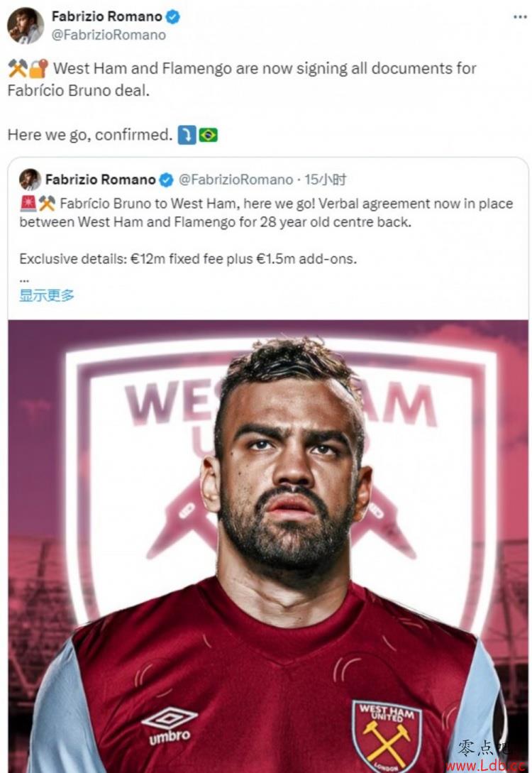Image resolution: width=532 pixels, height=773 pixels.
Task: Expand the quoted tweet with 显示更多
Action: pos(47,295)
